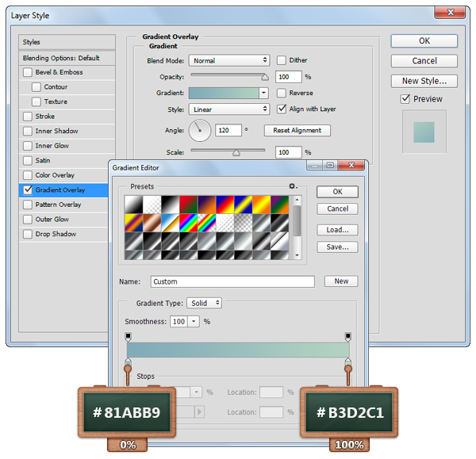Select the left opacity stop above gradient
The image size is (476, 459).
click(129, 337)
